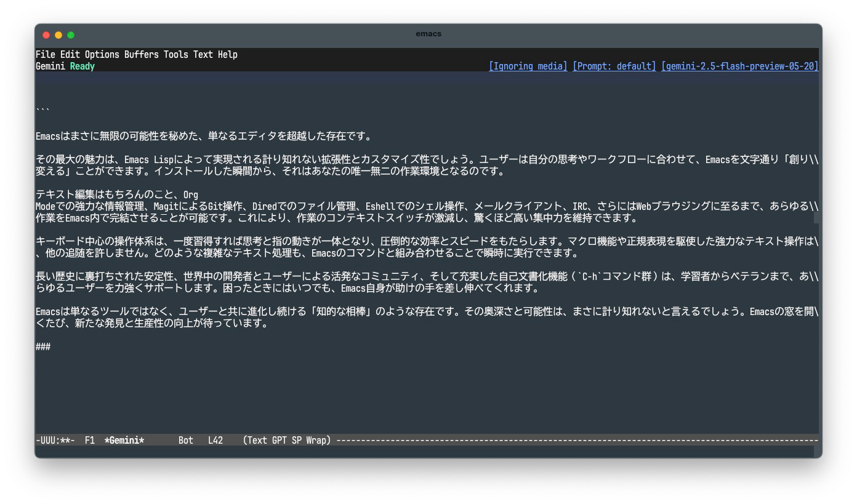Click the line starting "その最大の魅力は"
Screen dimensions: 857x504
(427, 160)
